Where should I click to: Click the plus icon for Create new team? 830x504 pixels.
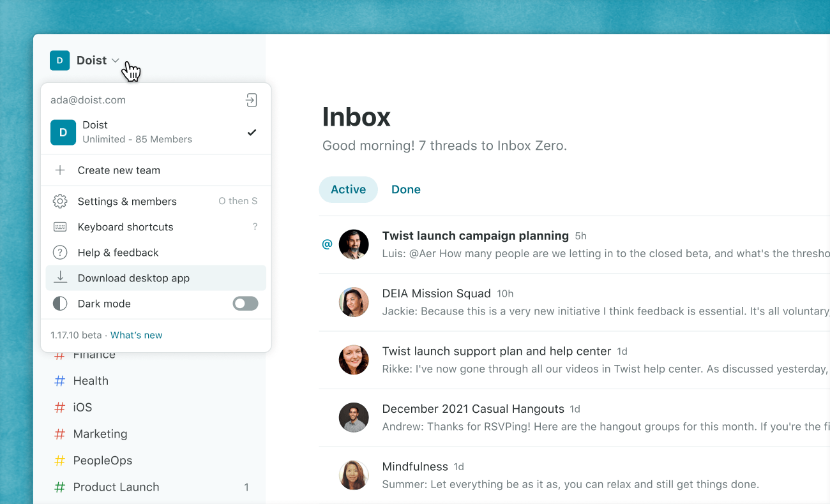[60, 170]
